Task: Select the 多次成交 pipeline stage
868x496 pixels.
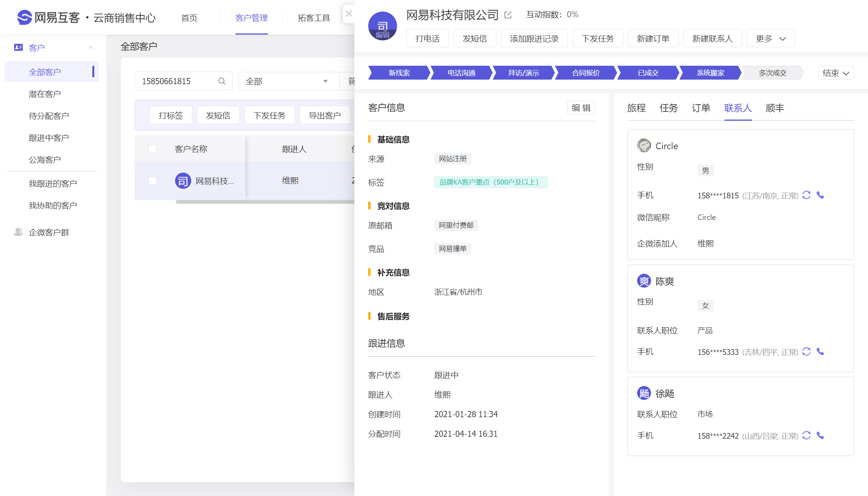Action: (x=773, y=73)
